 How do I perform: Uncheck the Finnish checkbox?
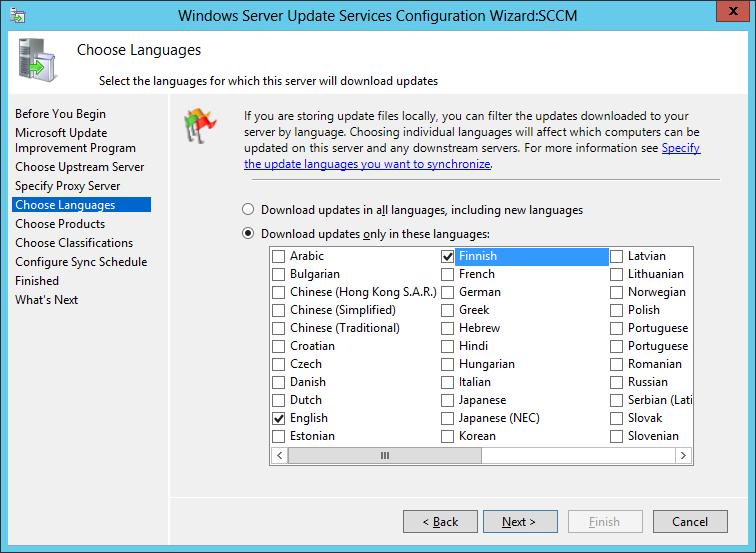[447, 256]
